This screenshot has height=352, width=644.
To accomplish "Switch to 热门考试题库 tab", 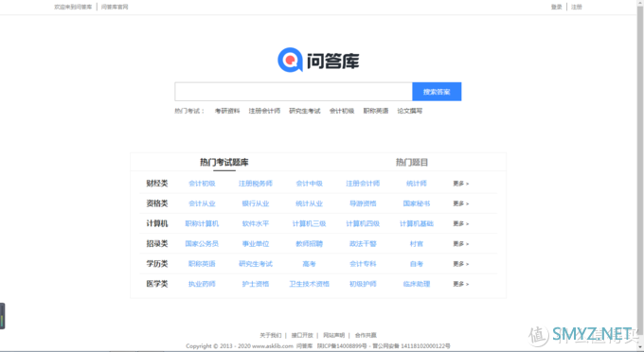I will click(x=224, y=162).
